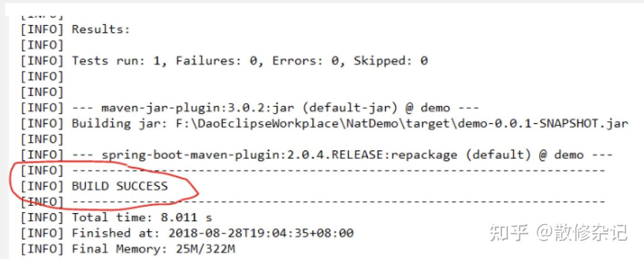Select the 2018-08-28T19:04:35+08:00 finish timestamp

click(261, 234)
